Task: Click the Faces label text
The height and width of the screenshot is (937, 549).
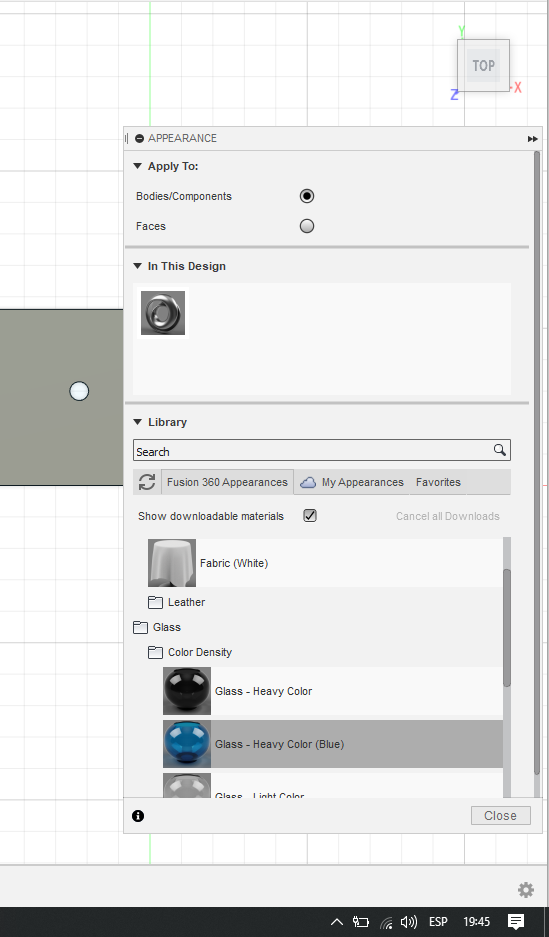Action: [151, 226]
